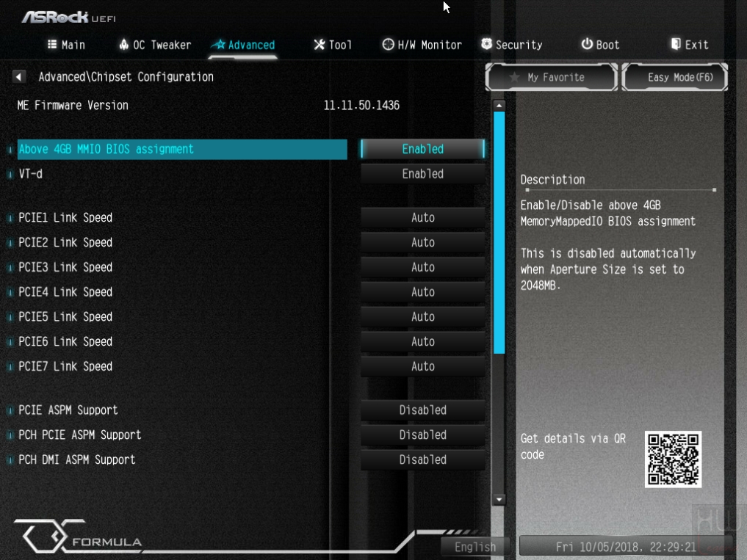
Task: Click the info marker beside Above 4GB MMIO
Action: pos(10,149)
